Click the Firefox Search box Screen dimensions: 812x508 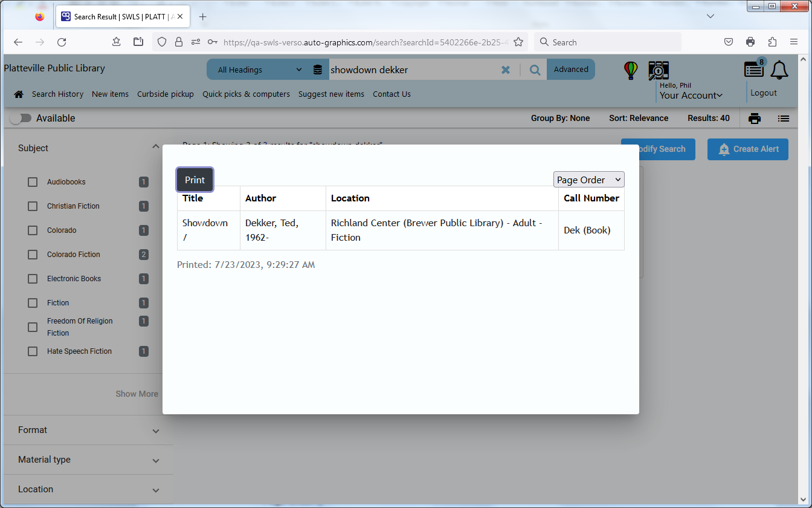pyautogui.click(x=607, y=42)
